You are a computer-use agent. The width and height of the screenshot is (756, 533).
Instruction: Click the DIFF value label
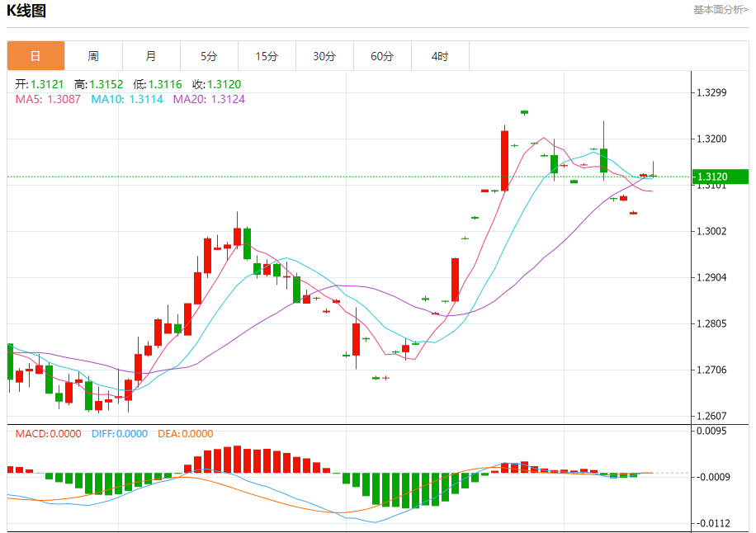pyautogui.click(x=120, y=434)
